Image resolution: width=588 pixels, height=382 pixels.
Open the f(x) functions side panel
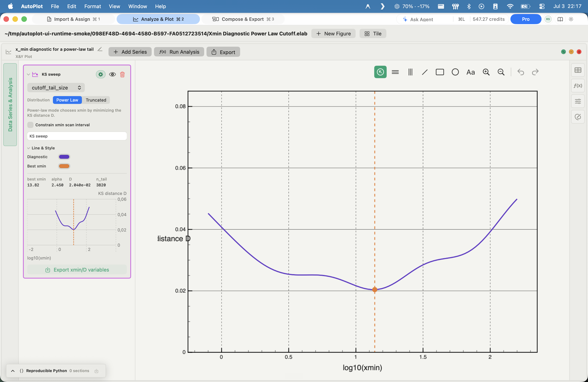578,86
